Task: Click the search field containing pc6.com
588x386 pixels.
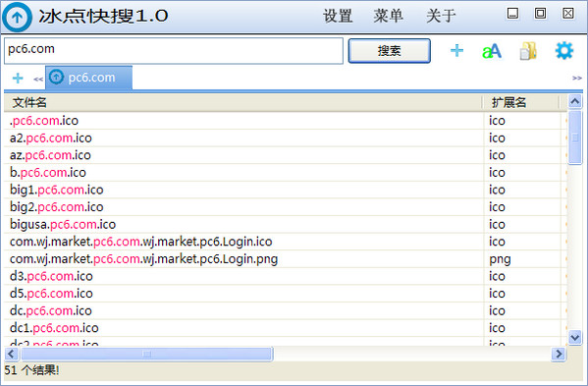Action: (174, 51)
